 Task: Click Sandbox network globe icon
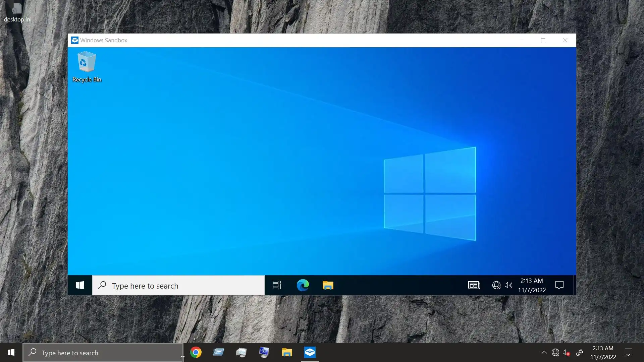coord(496,285)
